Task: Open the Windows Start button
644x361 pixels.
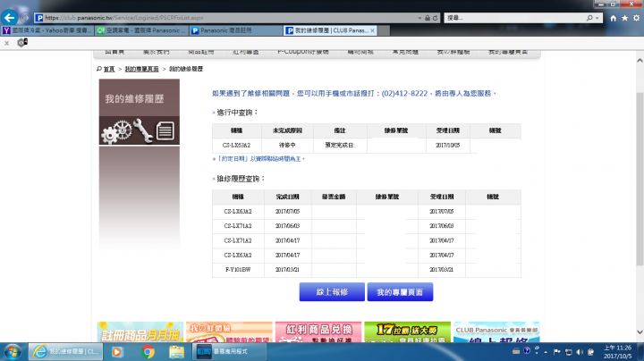Action: click(13, 352)
